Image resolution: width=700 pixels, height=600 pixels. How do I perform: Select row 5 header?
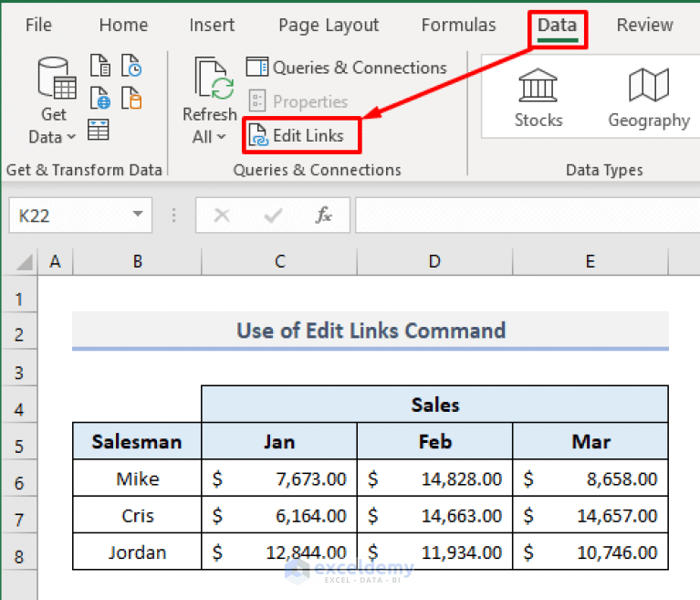click(19, 441)
